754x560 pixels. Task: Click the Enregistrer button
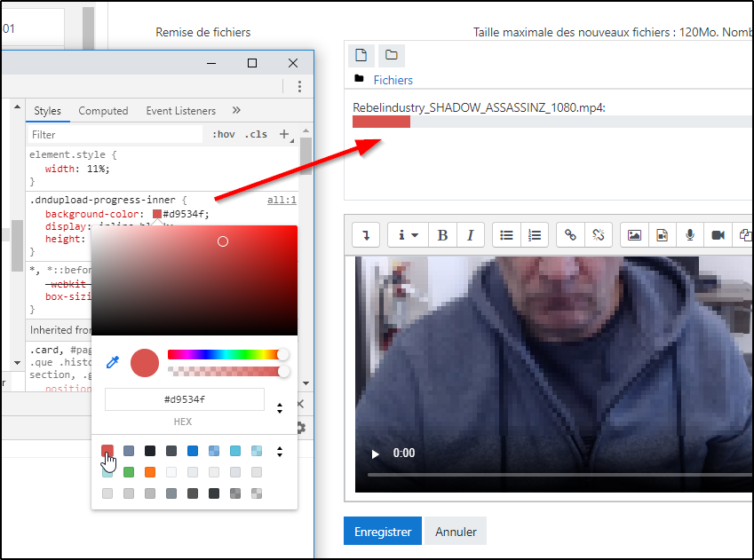383,532
